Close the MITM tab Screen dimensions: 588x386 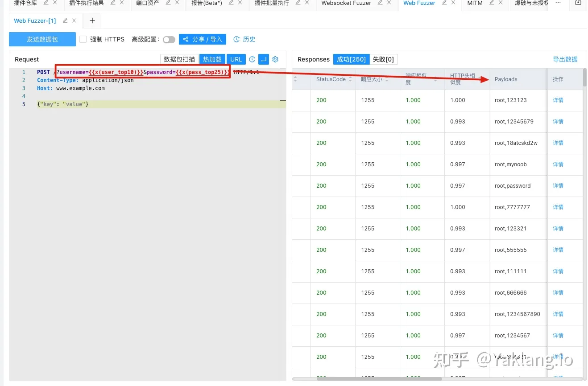501,3
